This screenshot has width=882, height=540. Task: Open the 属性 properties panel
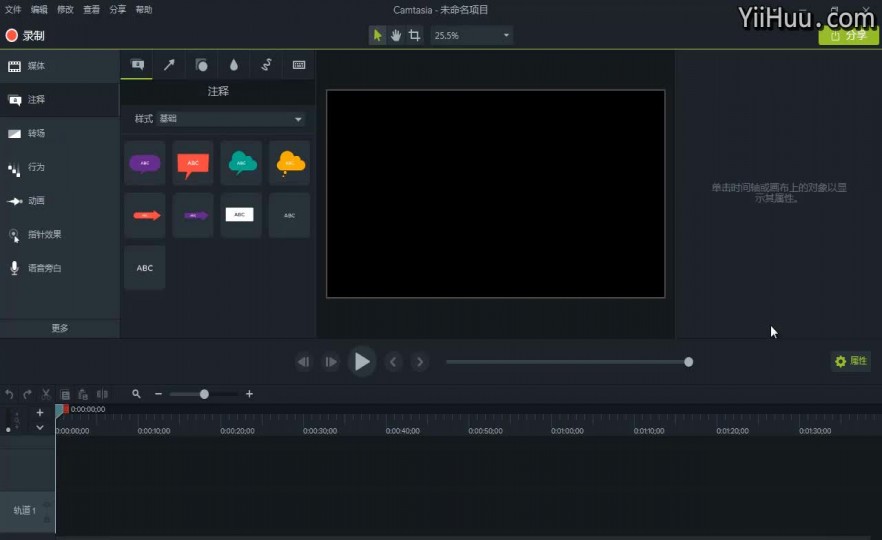click(850, 361)
